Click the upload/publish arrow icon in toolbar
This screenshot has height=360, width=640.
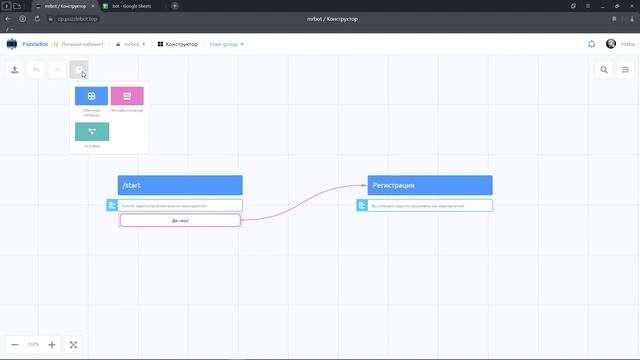tap(15, 70)
